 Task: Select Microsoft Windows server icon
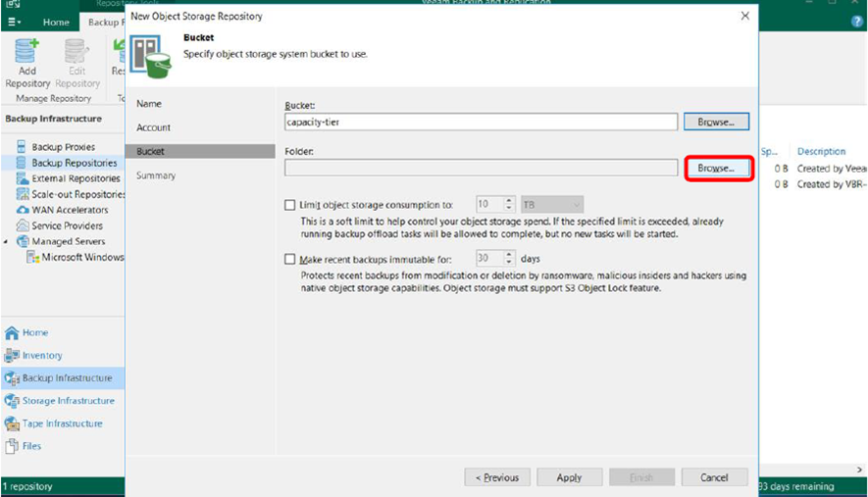[33, 258]
